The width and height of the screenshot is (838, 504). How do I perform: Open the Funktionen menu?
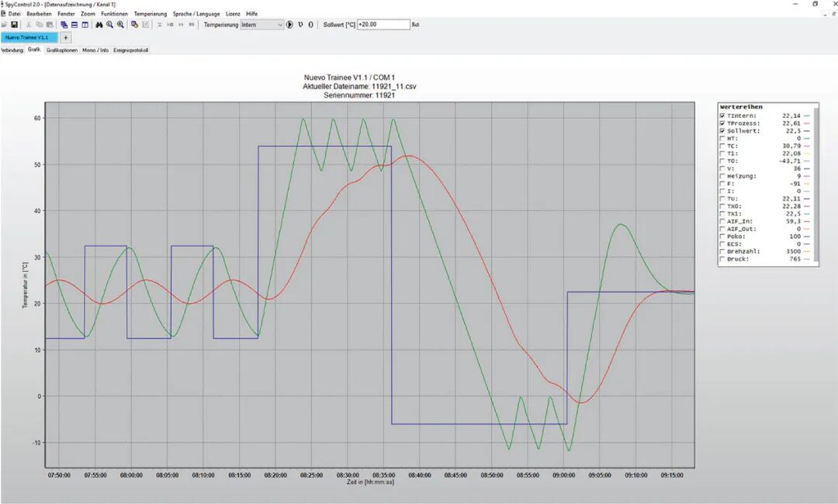[x=114, y=14]
